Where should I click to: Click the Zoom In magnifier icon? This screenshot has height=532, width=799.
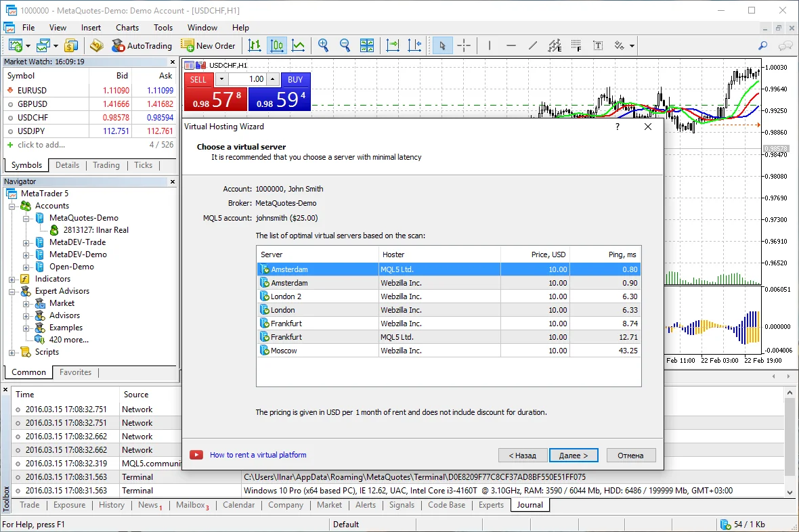(323, 45)
